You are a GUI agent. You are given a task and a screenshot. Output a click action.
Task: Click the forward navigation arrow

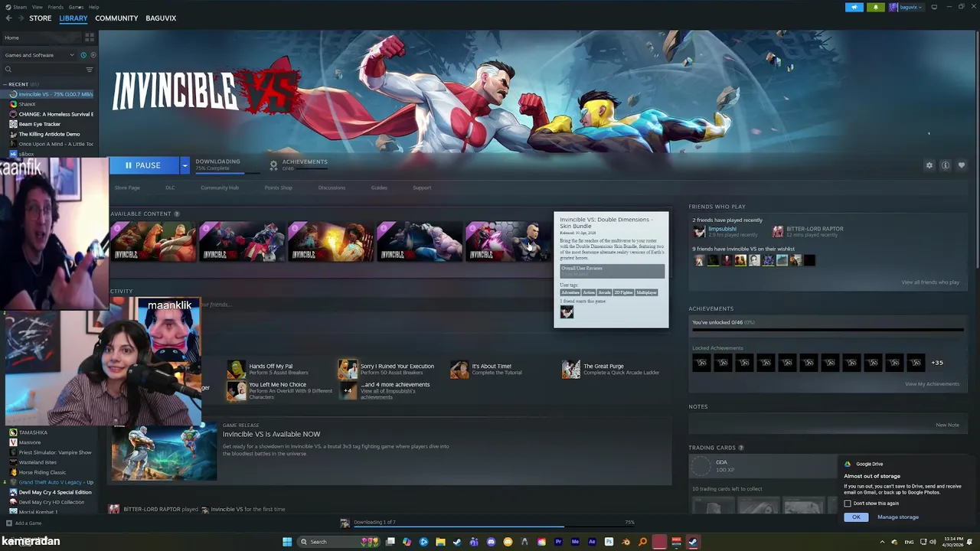tap(20, 18)
